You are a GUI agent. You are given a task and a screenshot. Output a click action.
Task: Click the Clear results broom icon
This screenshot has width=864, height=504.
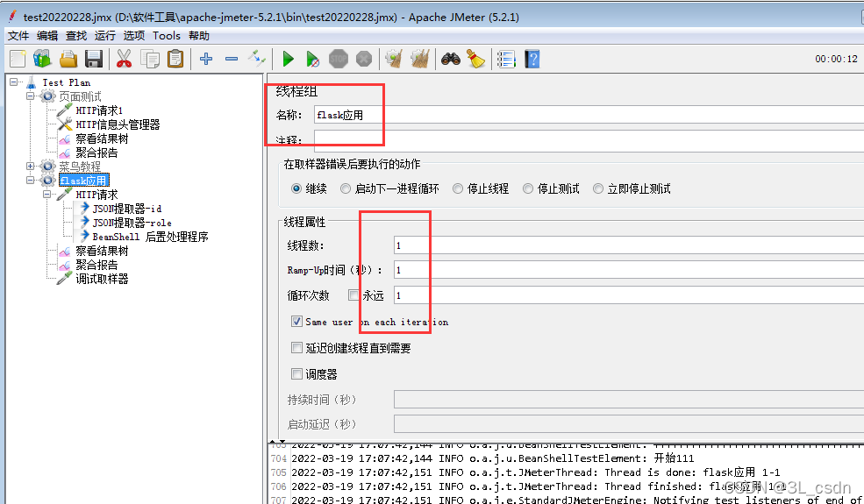pos(394,59)
